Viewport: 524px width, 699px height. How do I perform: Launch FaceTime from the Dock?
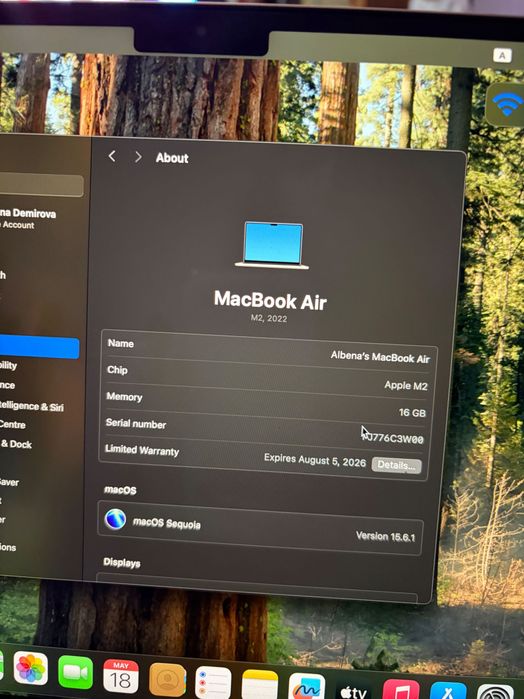pyautogui.click(x=75, y=673)
